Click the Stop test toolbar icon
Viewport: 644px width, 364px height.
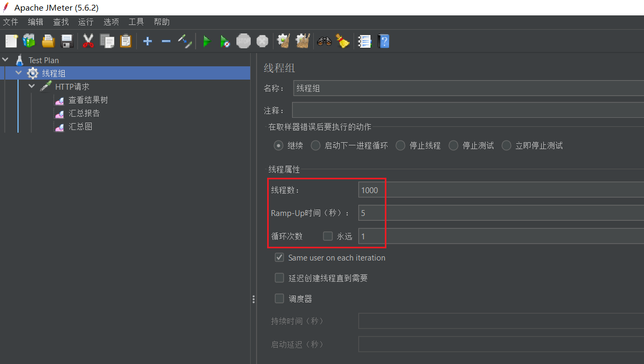click(x=243, y=41)
